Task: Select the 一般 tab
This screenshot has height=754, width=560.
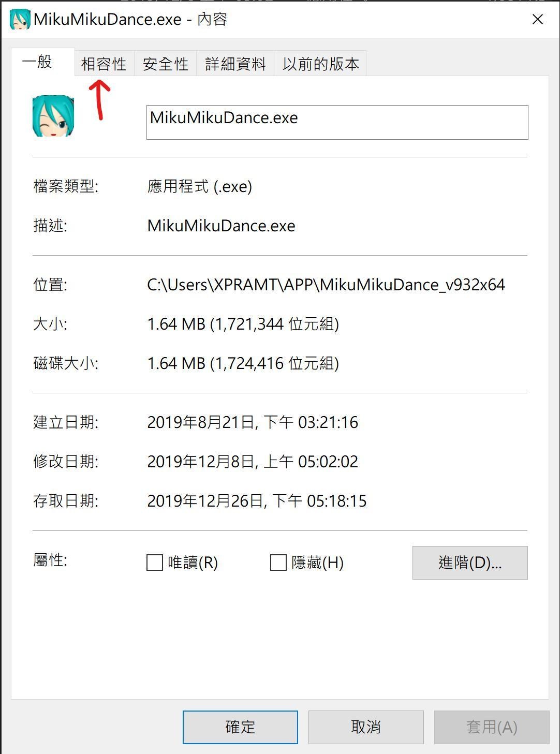Action: [37, 62]
